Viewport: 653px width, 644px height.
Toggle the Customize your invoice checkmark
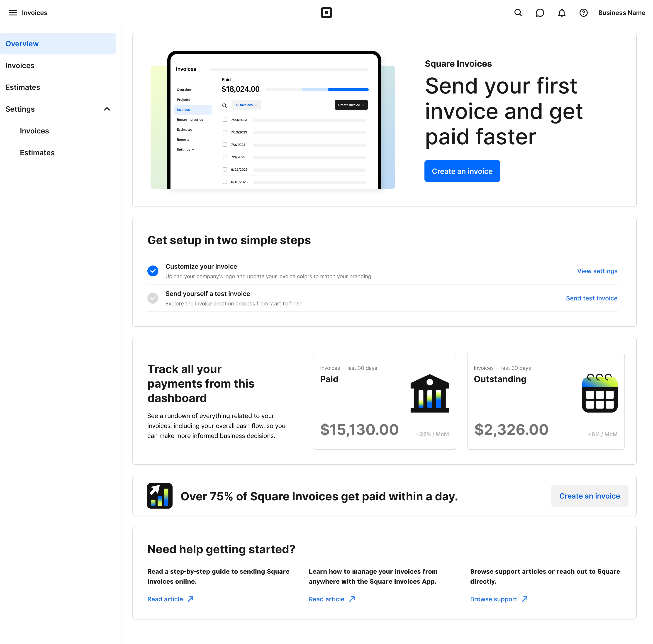click(x=153, y=271)
